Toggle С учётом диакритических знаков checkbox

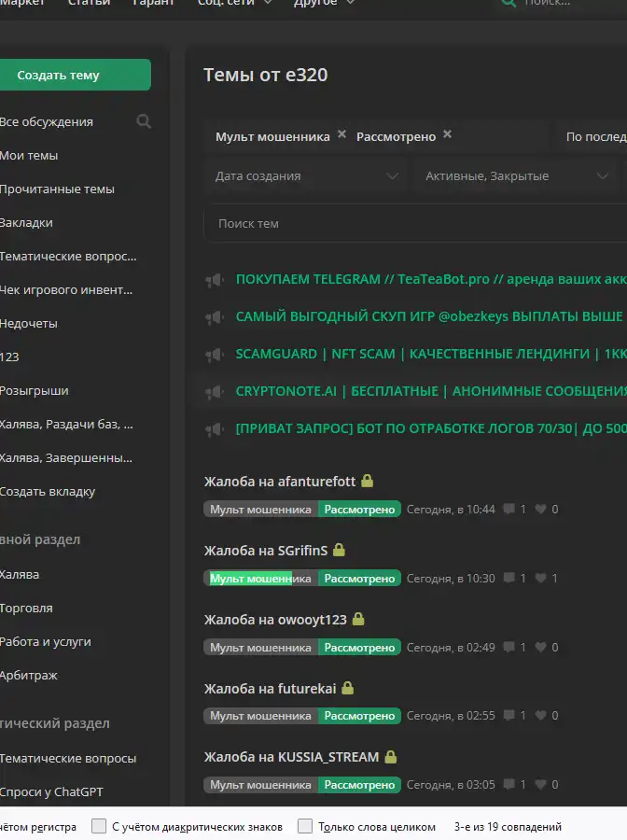point(99,826)
